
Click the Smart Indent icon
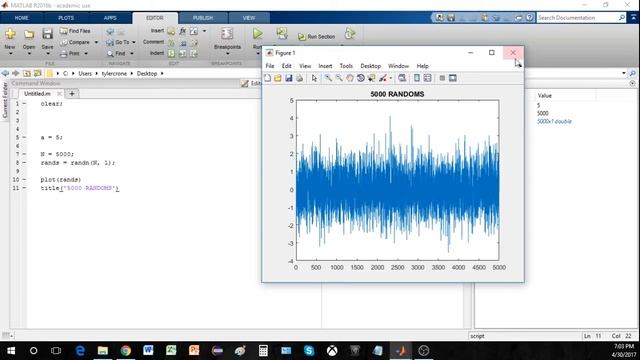[171, 53]
